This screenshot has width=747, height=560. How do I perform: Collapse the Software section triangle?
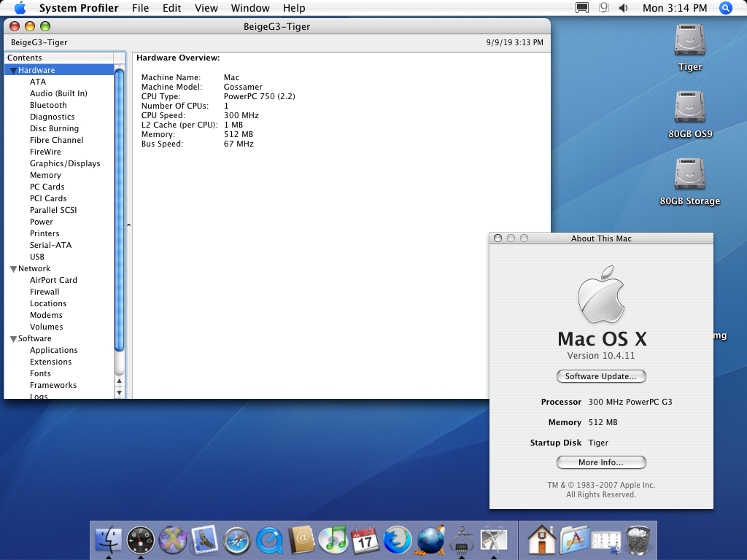point(13,339)
